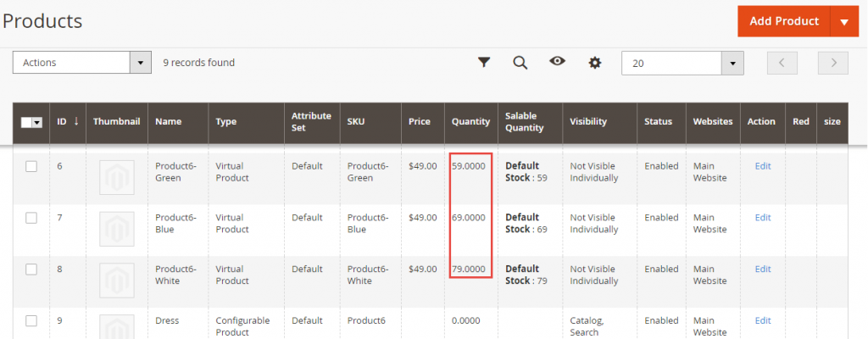Toggle the select-all header checkbox

tap(26, 122)
